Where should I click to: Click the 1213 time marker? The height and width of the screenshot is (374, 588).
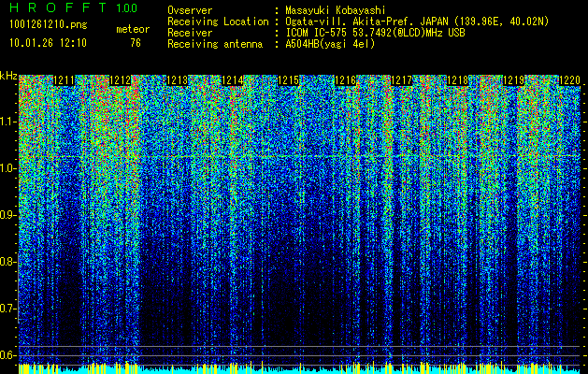coord(177,80)
